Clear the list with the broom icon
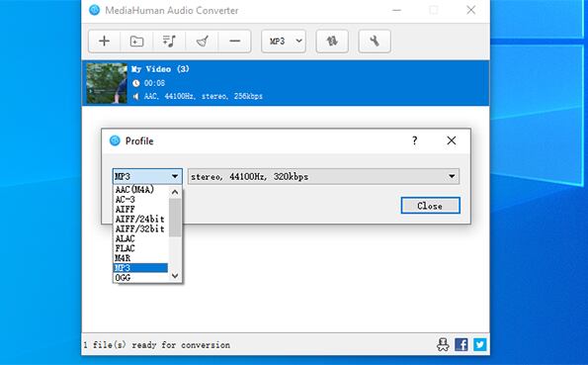This screenshot has width=588, height=365. coord(203,41)
